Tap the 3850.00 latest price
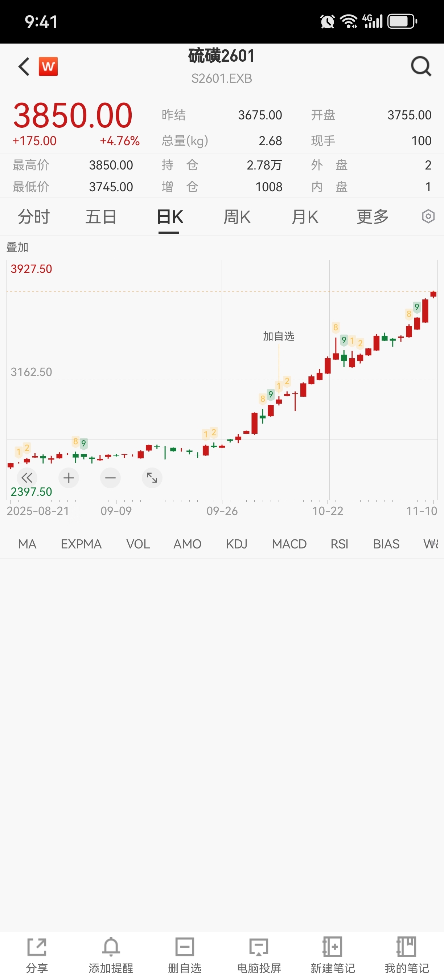The height and width of the screenshot is (980, 444). coord(73,115)
